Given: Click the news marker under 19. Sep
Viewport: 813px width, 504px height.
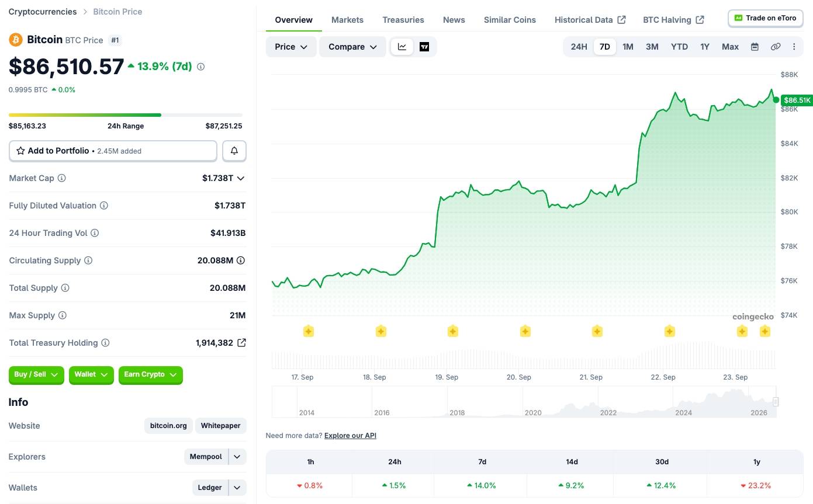Looking at the screenshot, I should [x=453, y=331].
